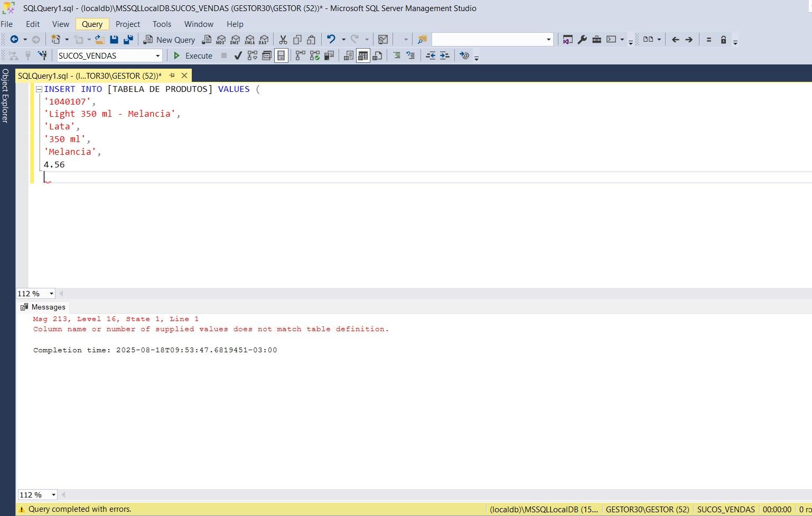Image resolution: width=812 pixels, height=516 pixels.
Task: Close the SQLQuery1.sql tab
Action: click(184, 76)
